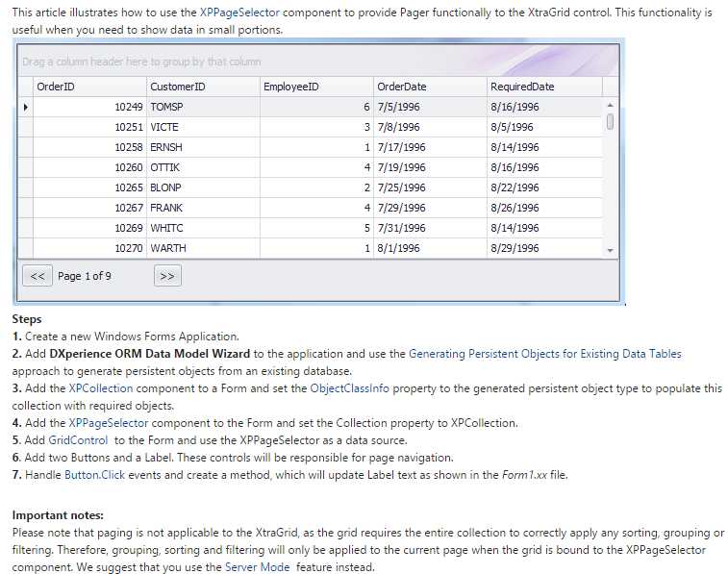
Task: Click the previous page << button
Action: [x=38, y=276]
